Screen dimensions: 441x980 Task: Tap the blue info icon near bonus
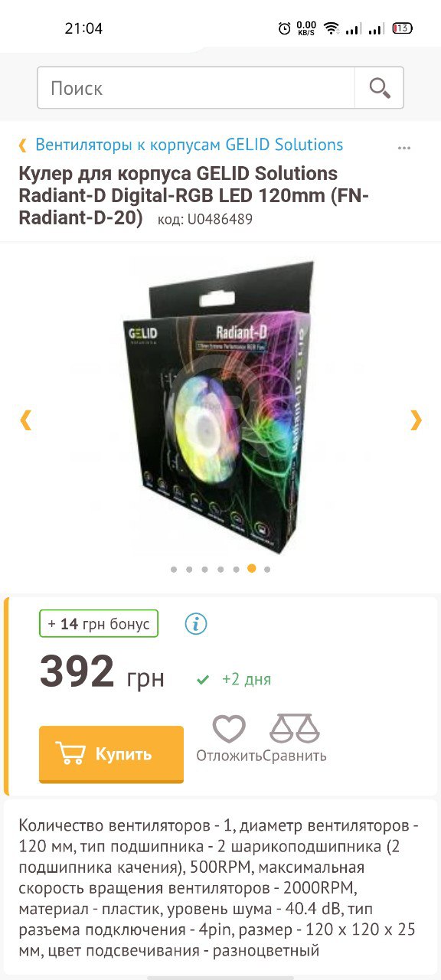196,624
